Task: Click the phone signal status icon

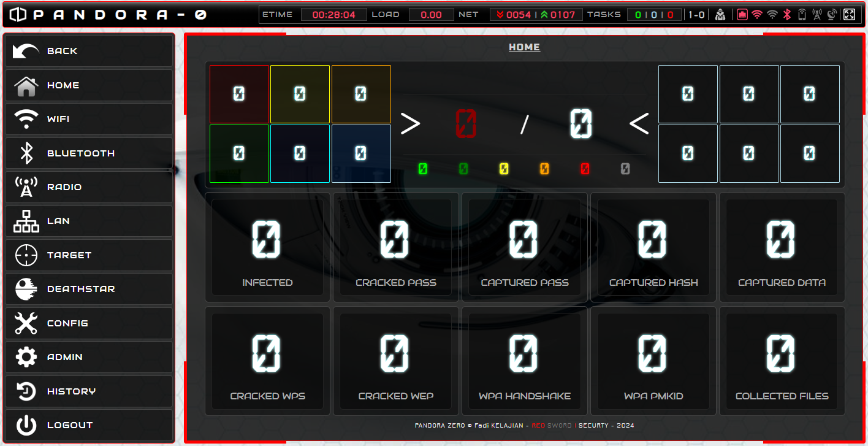Action: tap(802, 15)
